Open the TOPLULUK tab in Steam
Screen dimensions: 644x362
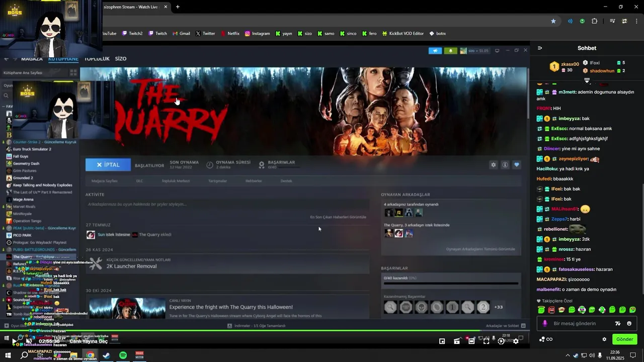(x=97, y=59)
